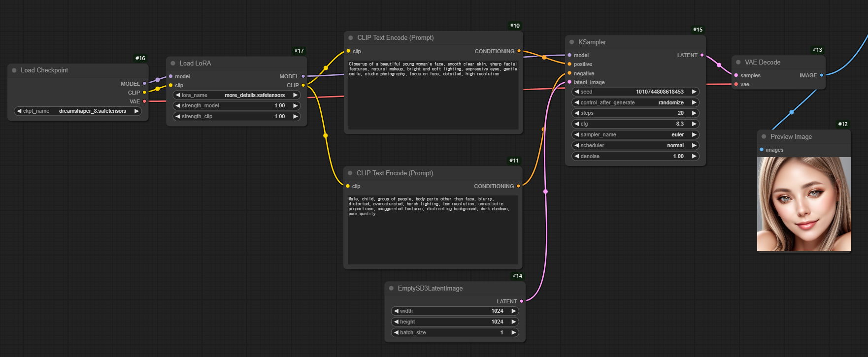Click the images input port on Preview Image

click(762, 150)
